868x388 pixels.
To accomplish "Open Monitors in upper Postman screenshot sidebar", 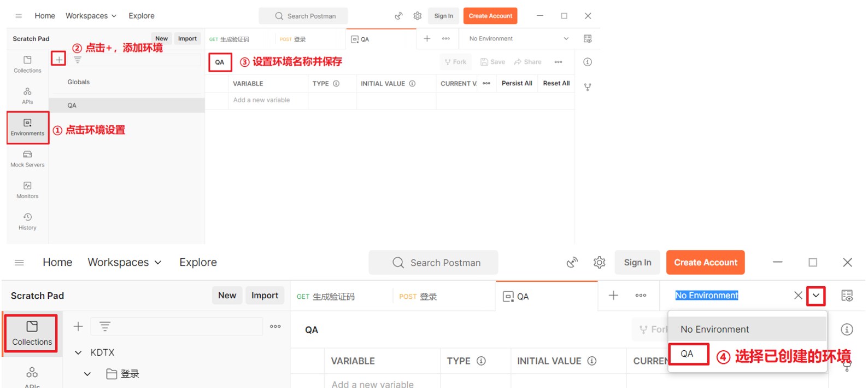I will click(27, 189).
